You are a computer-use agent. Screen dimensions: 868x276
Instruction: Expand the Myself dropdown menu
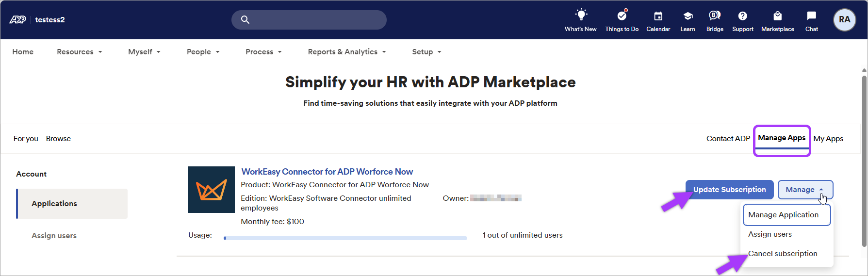144,52
